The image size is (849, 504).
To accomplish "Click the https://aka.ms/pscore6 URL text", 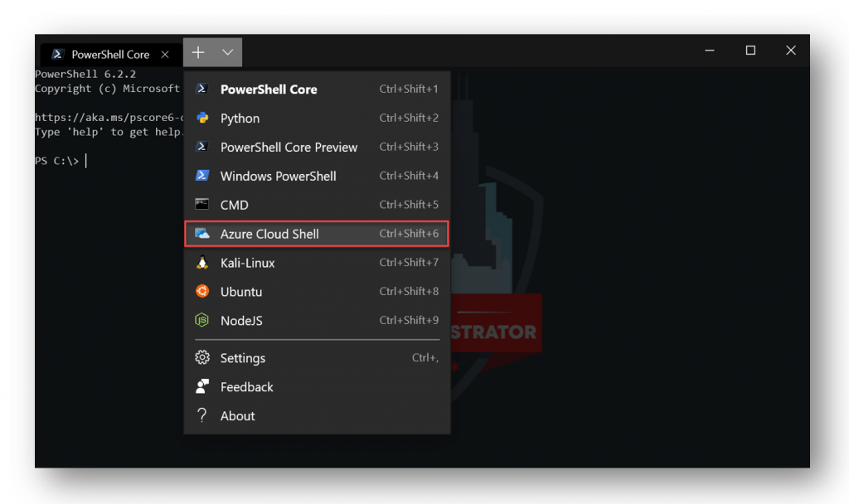I will pyautogui.click(x=109, y=117).
